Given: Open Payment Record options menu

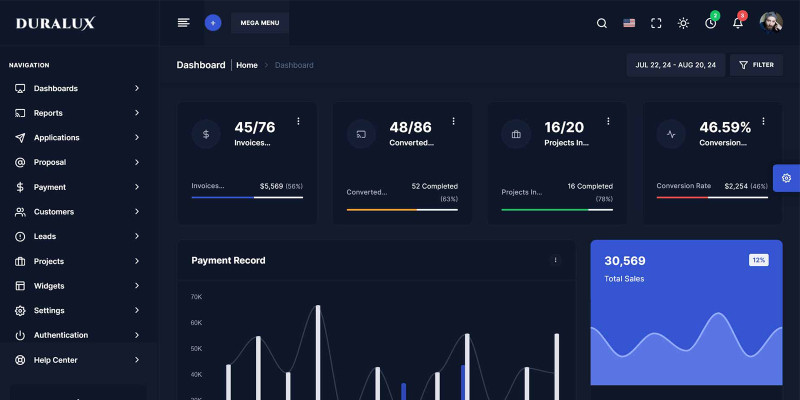Looking at the screenshot, I should point(556,260).
